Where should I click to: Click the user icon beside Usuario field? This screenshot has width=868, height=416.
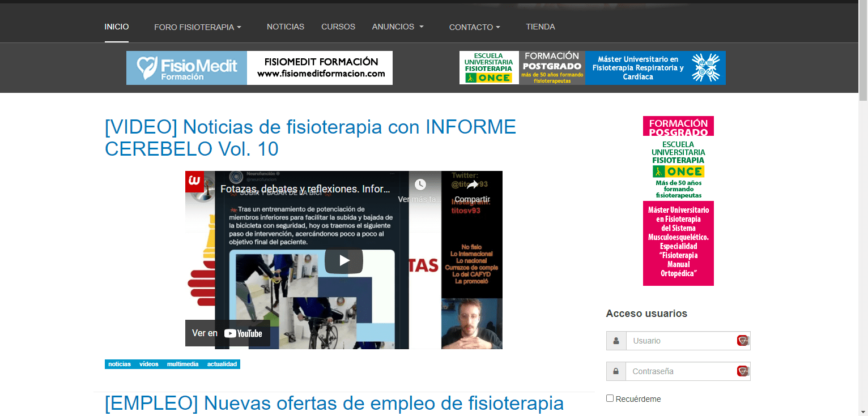pyautogui.click(x=616, y=341)
